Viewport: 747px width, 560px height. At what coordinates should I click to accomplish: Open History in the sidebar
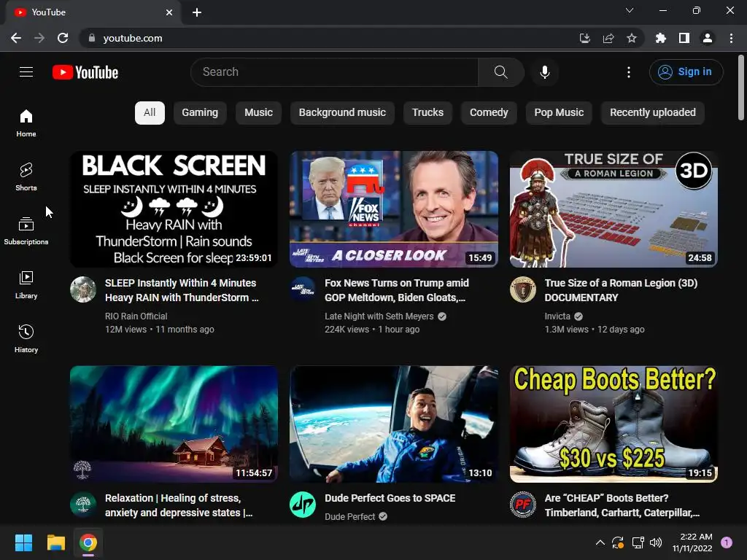click(x=26, y=338)
